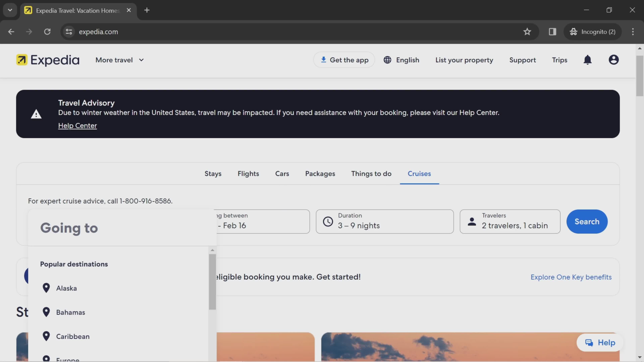Open Explore One Key benefits link
This screenshot has height=362, width=644.
571,277
